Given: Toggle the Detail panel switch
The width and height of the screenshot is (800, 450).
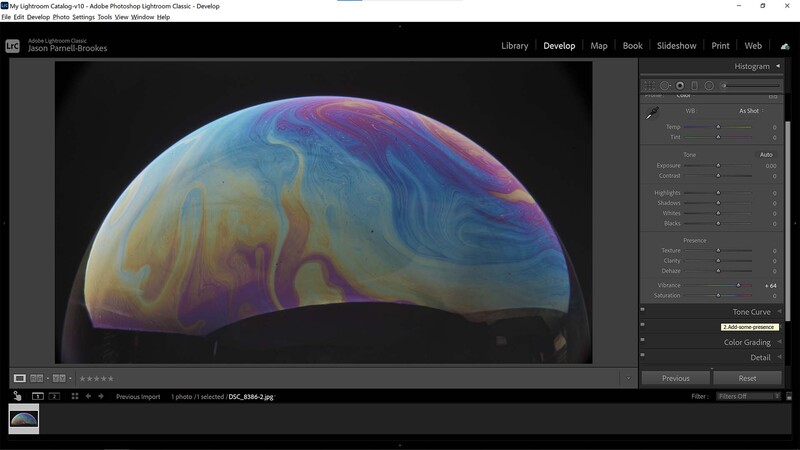Looking at the screenshot, I should coord(643,355).
